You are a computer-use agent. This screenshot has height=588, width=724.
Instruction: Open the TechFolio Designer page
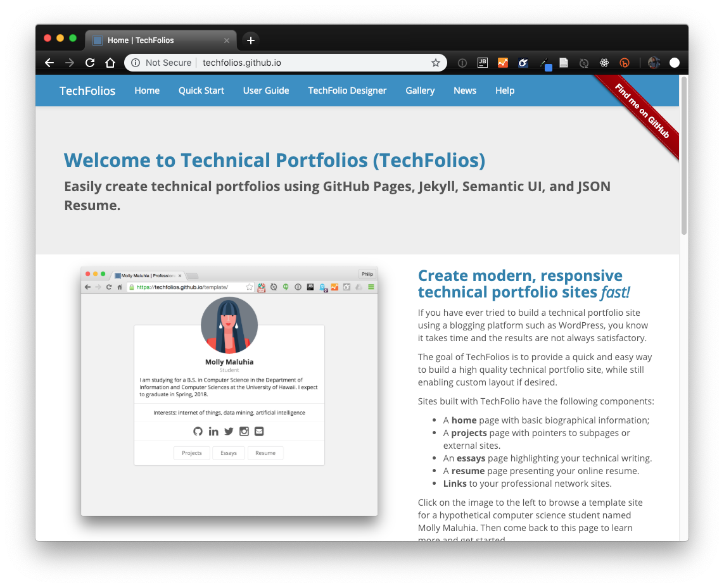coord(347,91)
